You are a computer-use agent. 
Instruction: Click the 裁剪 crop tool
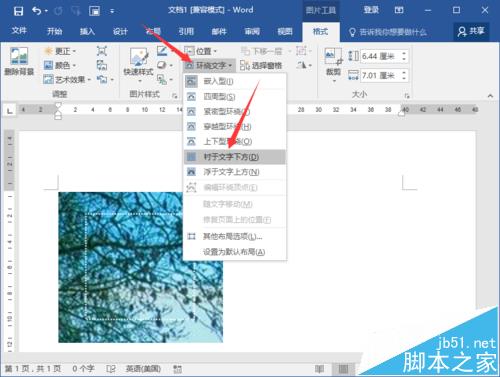point(333,64)
